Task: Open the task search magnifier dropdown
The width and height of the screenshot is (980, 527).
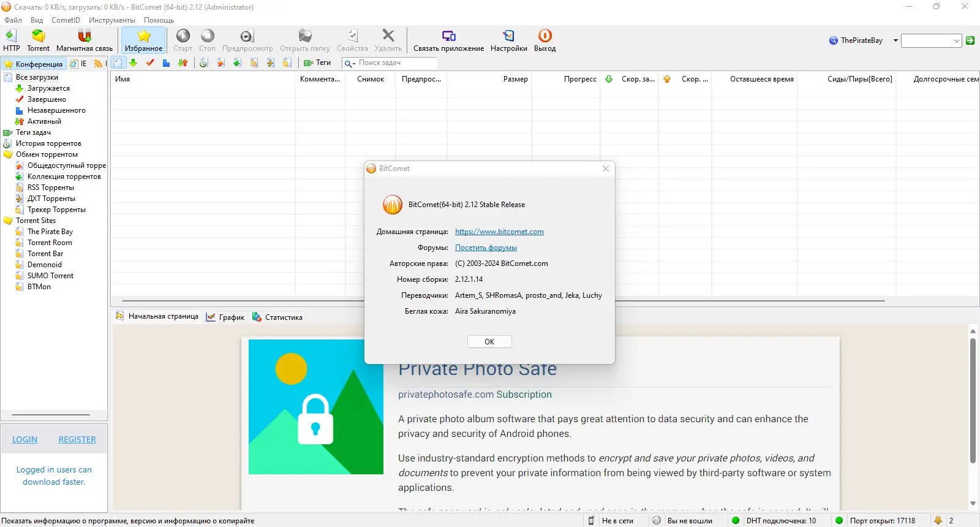Action: (350, 63)
